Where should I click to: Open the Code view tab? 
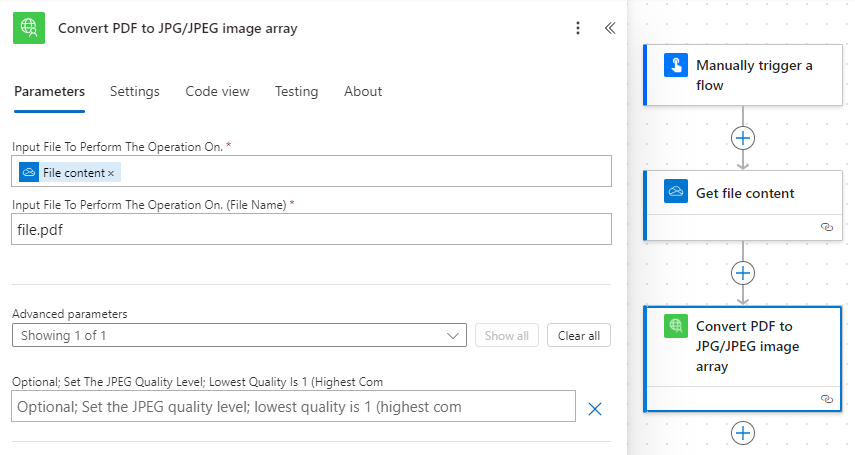click(x=217, y=91)
